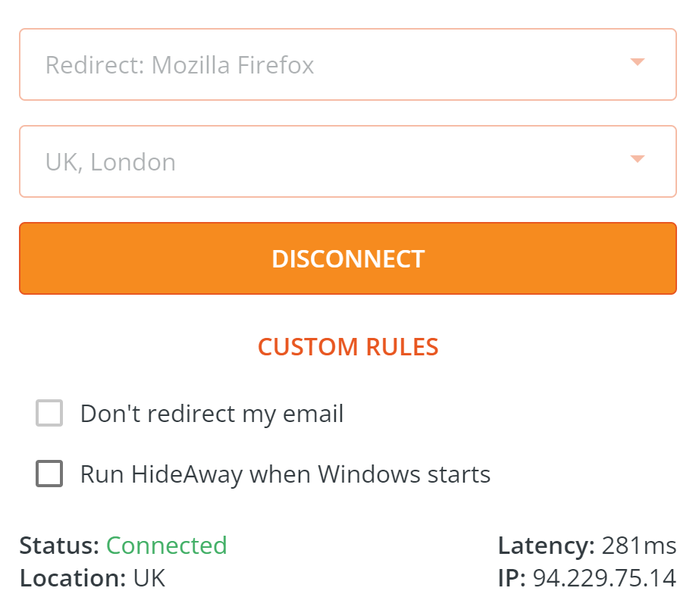The height and width of the screenshot is (616, 699).
Task: Click the "Run HideAway when Windows starts" label
Action: click(284, 474)
